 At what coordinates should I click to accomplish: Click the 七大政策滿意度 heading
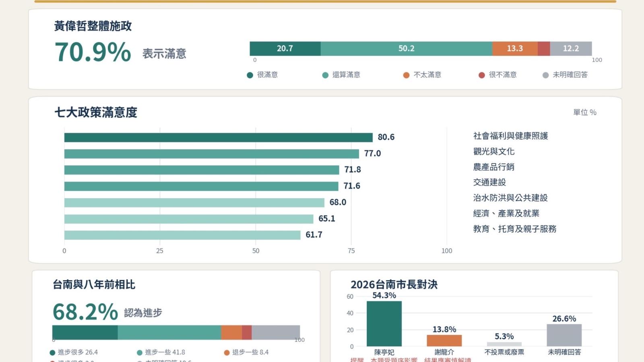(x=96, y=113)
